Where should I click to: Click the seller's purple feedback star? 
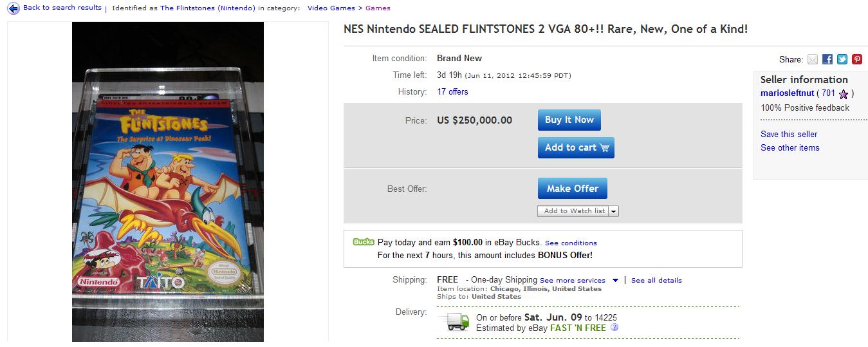[x=844, y=94]
